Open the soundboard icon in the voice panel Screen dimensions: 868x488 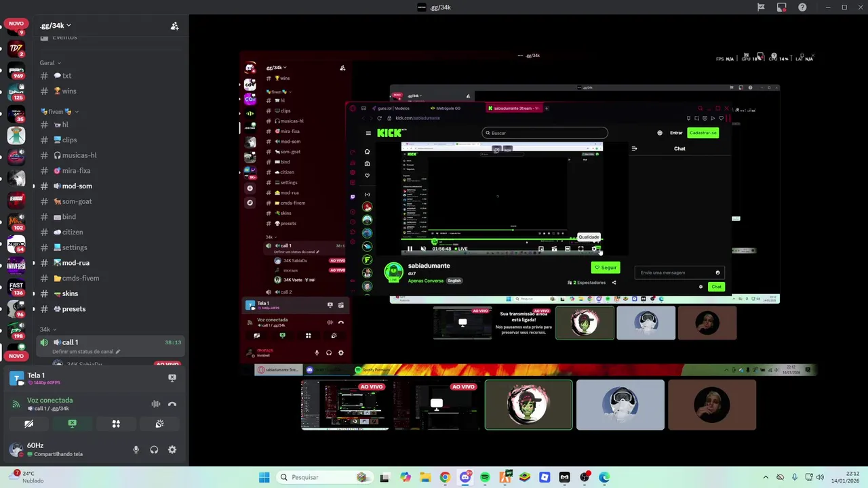159,424
